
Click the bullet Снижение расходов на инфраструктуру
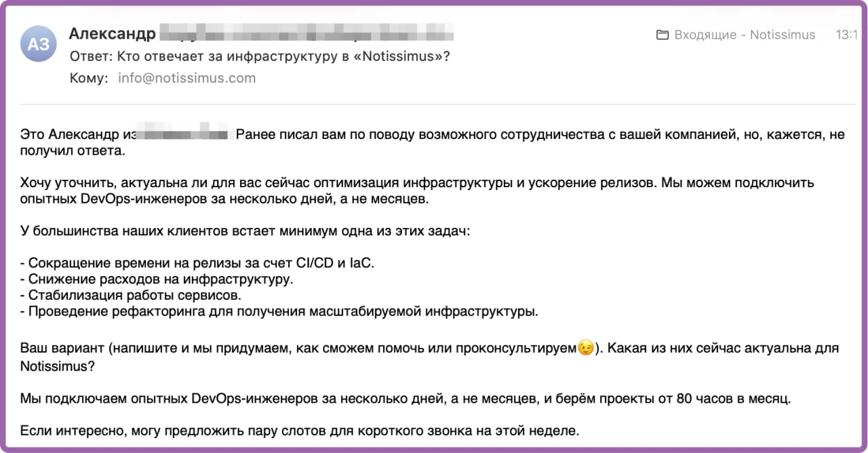(157, 279)
